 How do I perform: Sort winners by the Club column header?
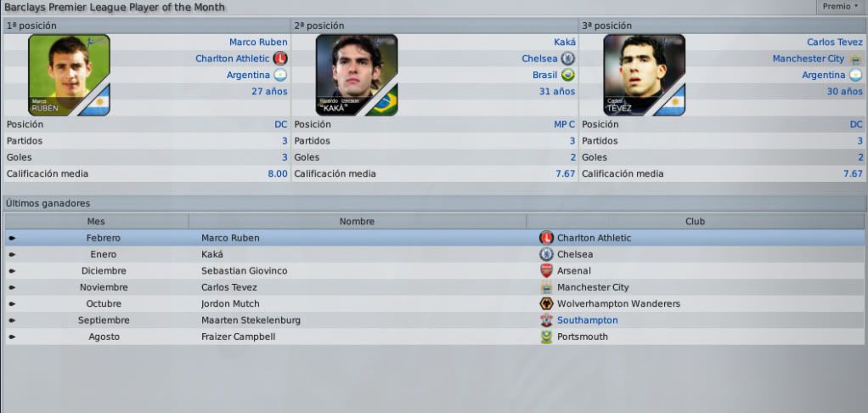(x=696, y=222)
